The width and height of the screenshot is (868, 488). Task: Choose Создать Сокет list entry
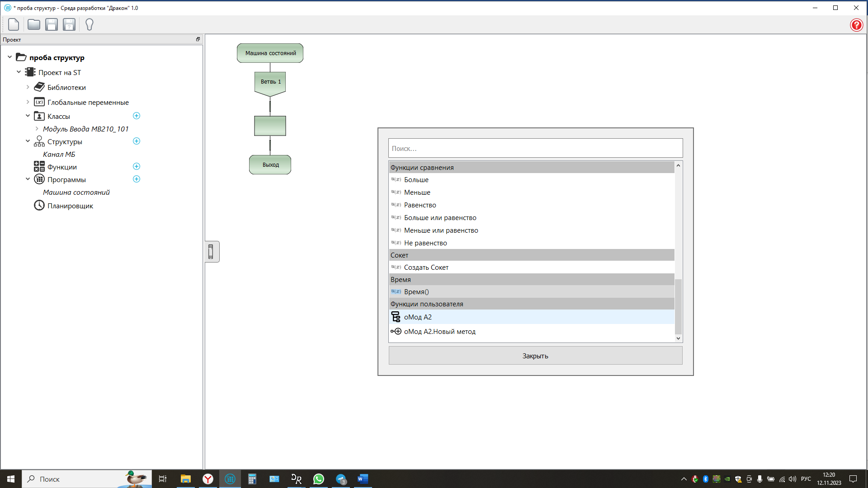426,267
